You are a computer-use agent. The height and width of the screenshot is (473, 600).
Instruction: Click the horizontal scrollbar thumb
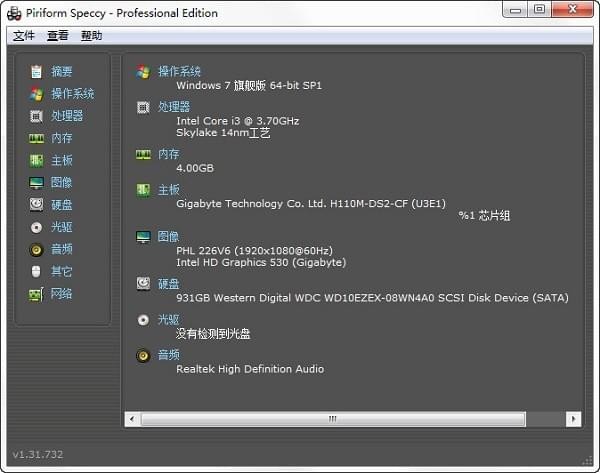pyautogui.click(x=333, y=419)
